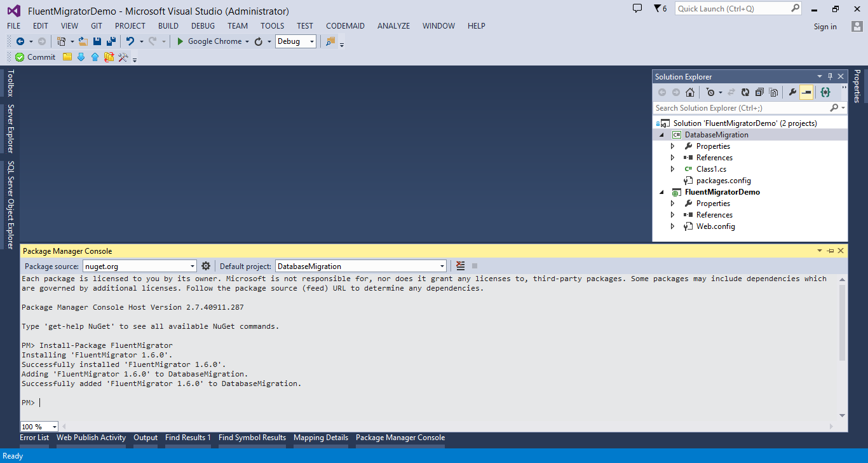Click the Pending Changes Filter clock icon

coord(710,92)
